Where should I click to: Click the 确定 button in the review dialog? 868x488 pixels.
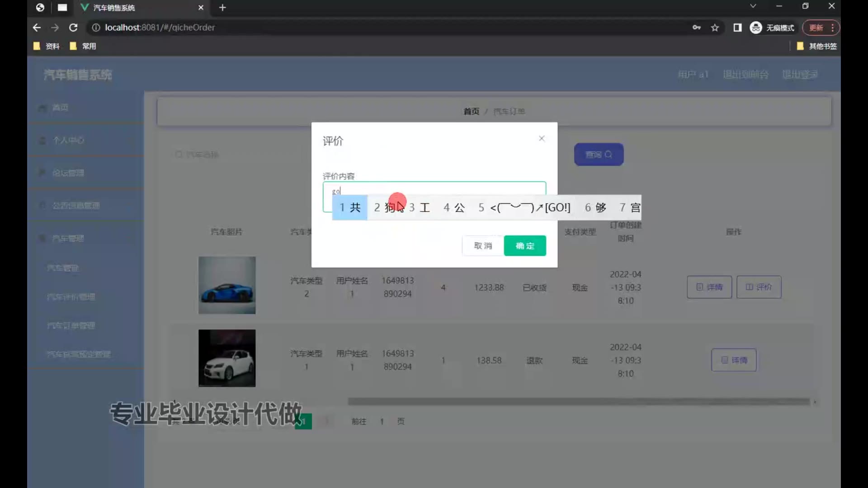525,246
